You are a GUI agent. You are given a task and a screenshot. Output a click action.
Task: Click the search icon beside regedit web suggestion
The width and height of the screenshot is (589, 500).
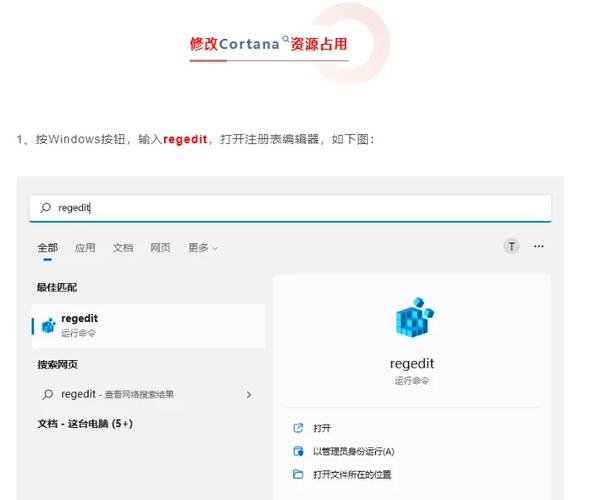tap(48, 394)
